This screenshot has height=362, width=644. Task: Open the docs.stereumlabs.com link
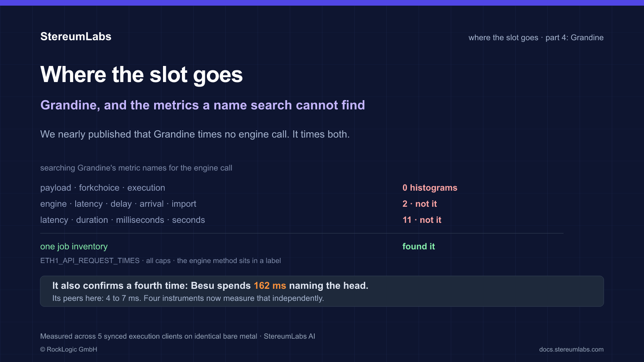click(571, 349)
